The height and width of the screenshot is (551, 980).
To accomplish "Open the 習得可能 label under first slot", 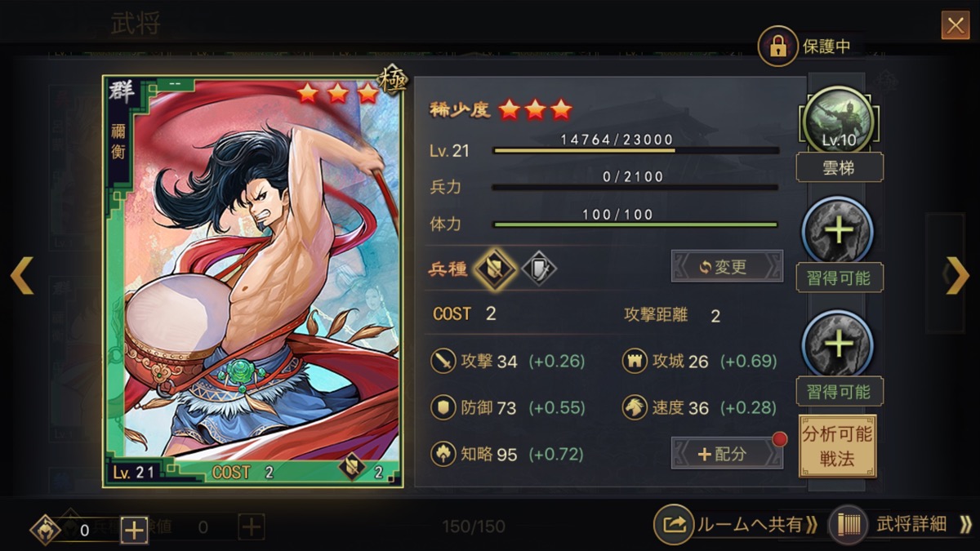I will click(840, 278).
